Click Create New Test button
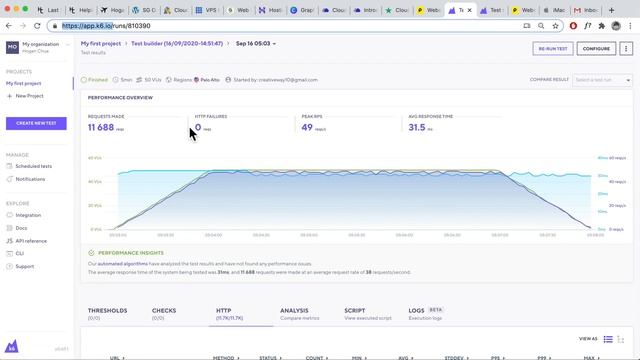This screenshot has width=640, height=360. (x=36, y=123)
